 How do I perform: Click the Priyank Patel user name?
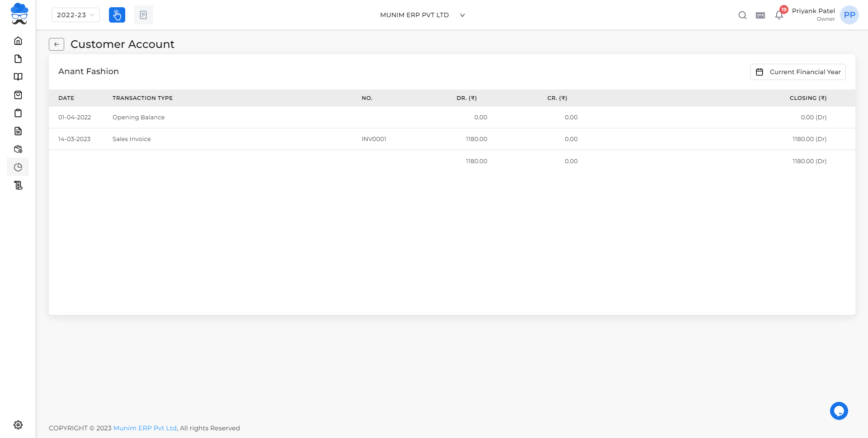813,11
